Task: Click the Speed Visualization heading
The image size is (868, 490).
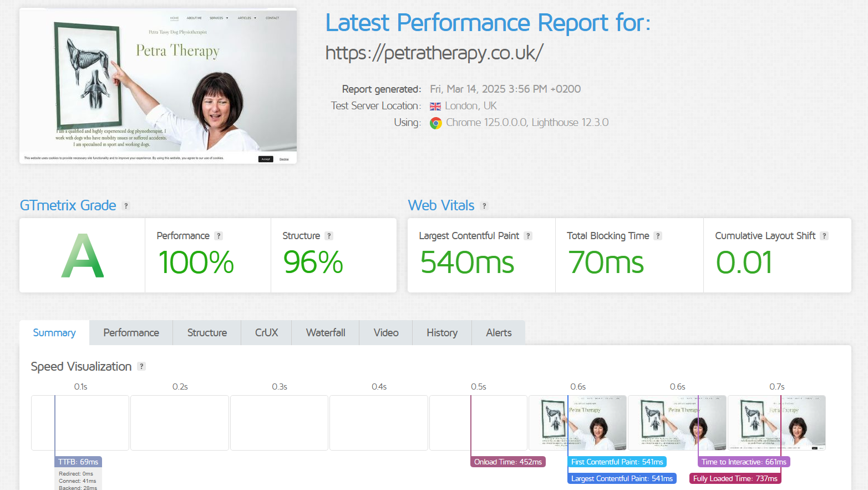Action: (81, 366)
